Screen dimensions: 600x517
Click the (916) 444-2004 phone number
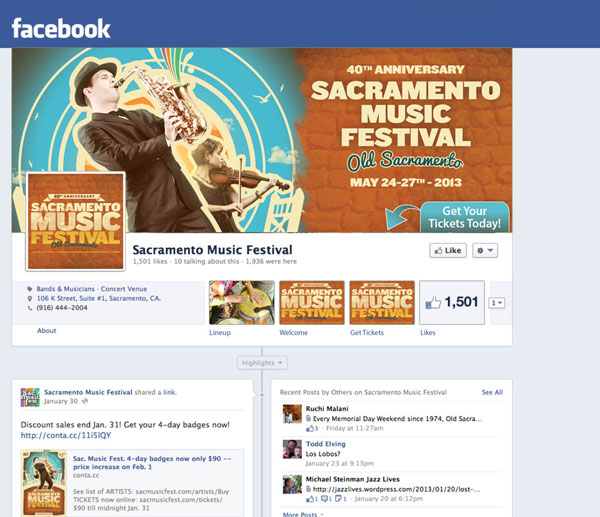(62, 308)
